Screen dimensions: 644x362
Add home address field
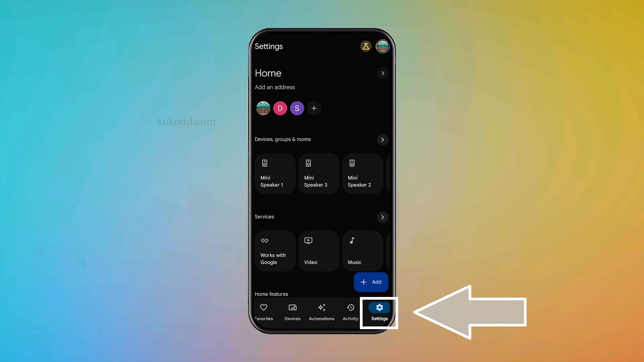click(275, 87)
